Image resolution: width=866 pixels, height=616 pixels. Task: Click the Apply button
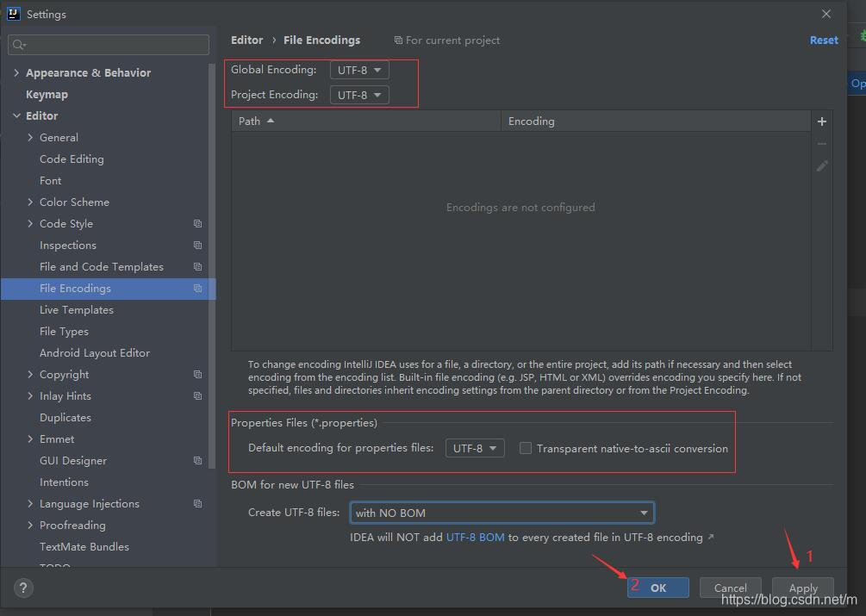(803, 588)
